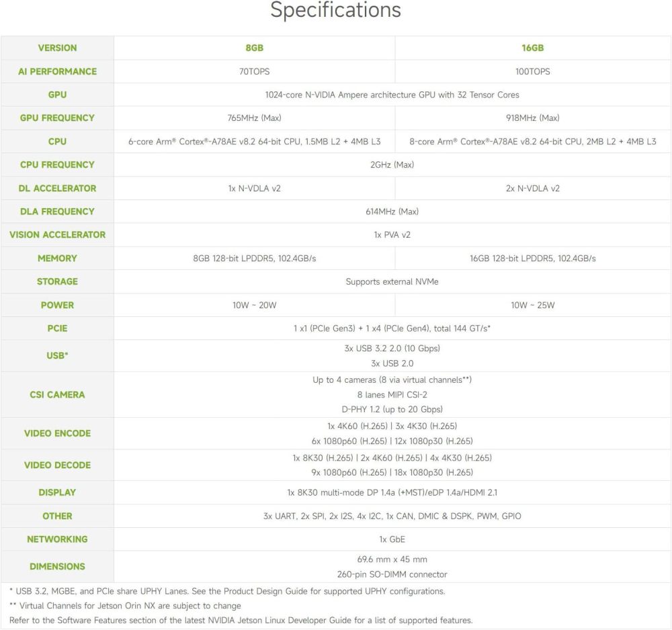
Task: Click the Supports external NVMe text
Action: [392, 281]
